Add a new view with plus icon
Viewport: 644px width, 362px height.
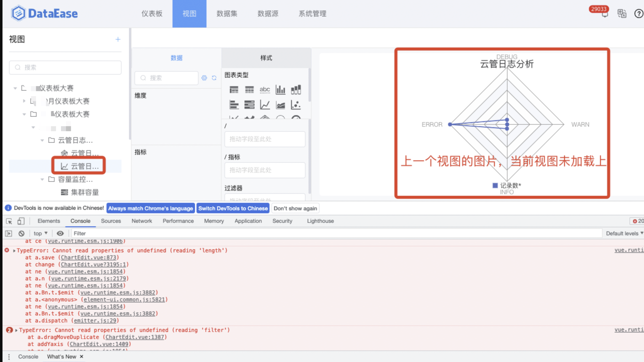(118, 39)
